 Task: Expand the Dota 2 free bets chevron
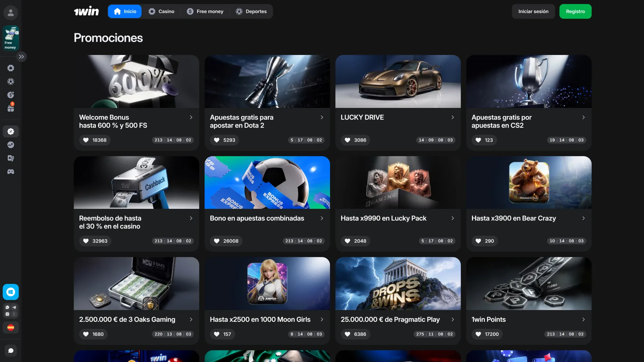click(x=322, y=117)
